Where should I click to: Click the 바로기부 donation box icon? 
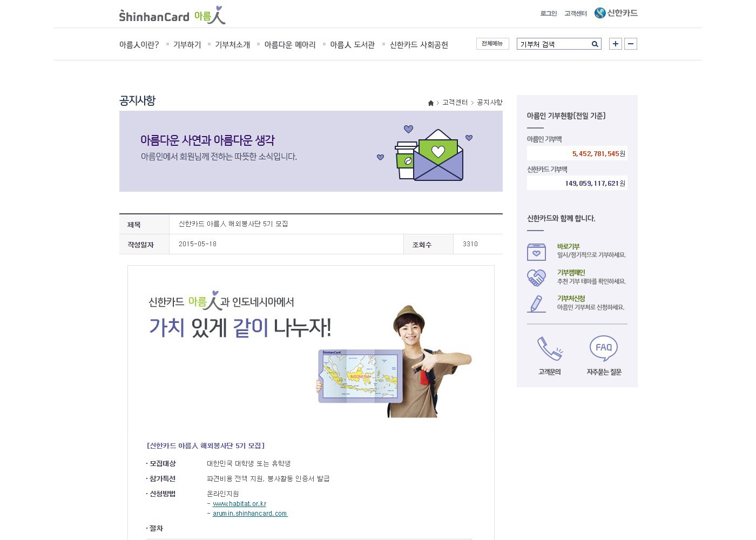536,252
